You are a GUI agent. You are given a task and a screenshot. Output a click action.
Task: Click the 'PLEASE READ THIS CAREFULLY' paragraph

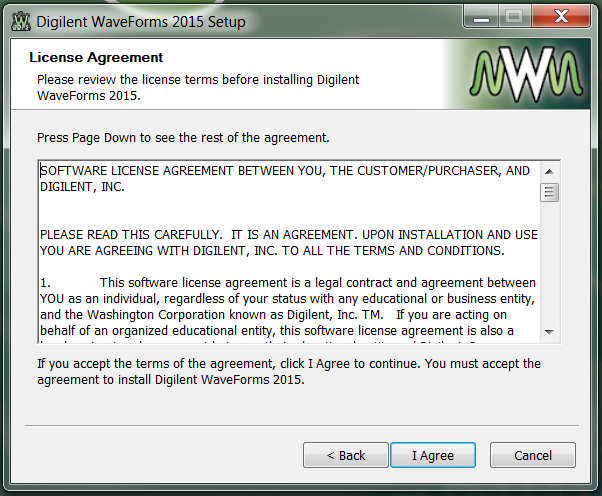pos(289,243)
